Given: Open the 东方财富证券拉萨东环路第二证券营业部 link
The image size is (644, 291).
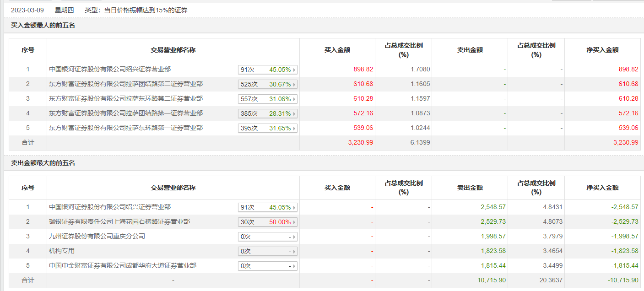Looking at the screenshot, I should click(x=126, y=98).
